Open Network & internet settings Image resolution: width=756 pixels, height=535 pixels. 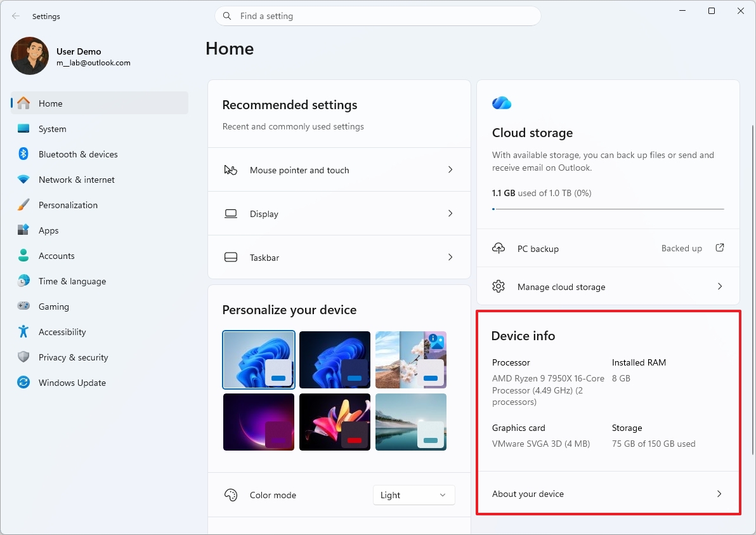pyautogui.click(x=76, y=180)
